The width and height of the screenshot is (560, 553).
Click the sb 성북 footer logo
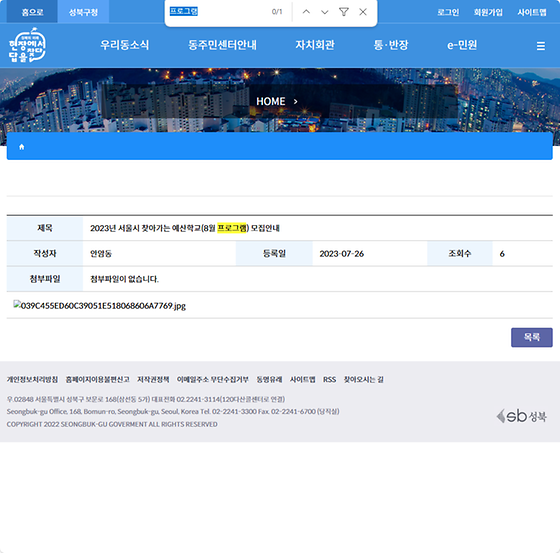521,416
